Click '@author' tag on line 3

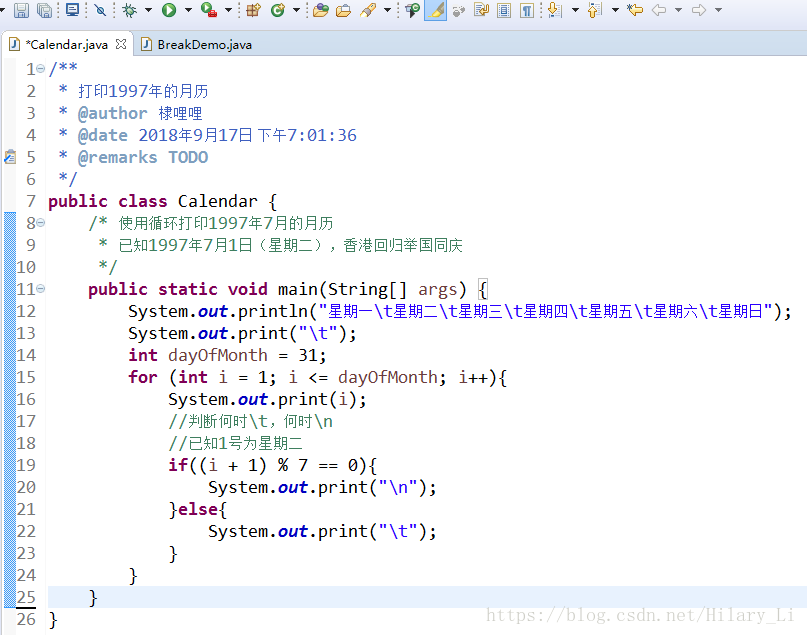pos(113,113)
